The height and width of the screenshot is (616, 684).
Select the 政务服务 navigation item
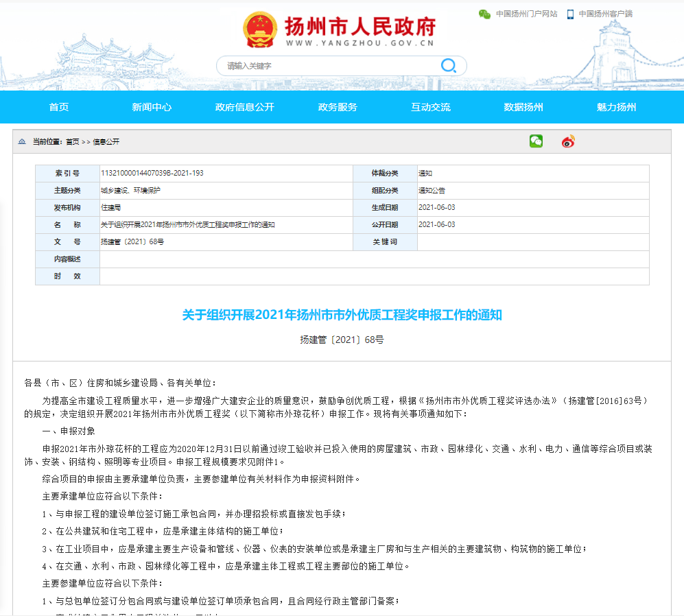tap(338, 107)
